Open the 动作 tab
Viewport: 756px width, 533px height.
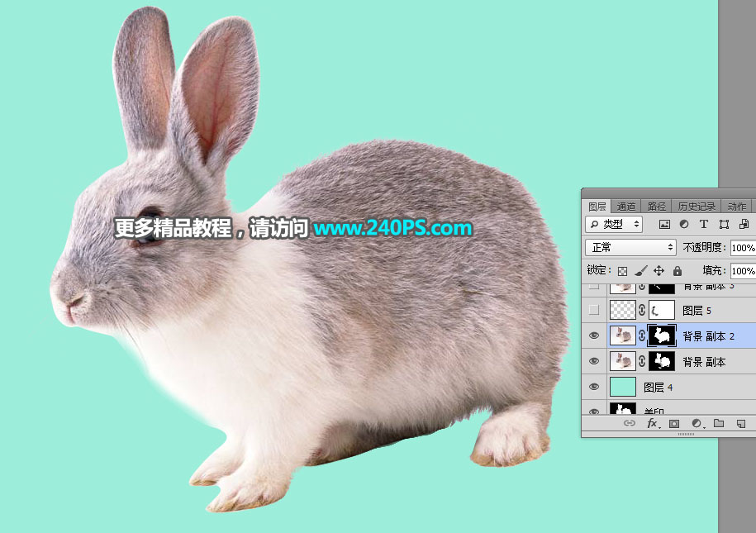pyautogui.click(x=737, y=207)
